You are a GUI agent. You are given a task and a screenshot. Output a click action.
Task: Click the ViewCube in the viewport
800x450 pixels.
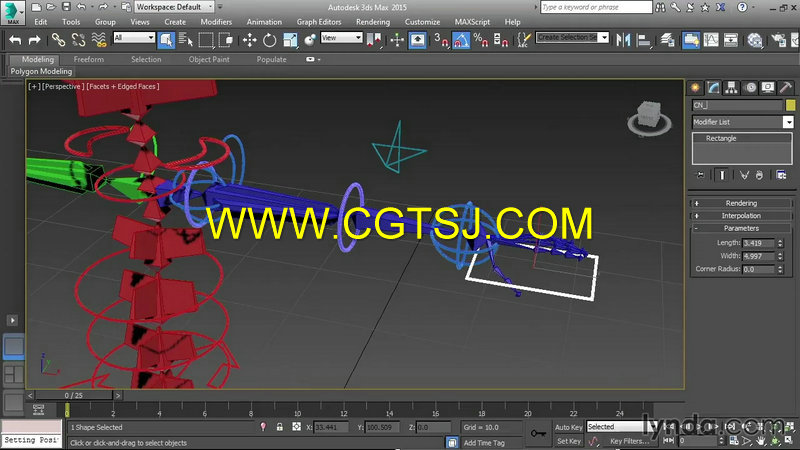649,118
